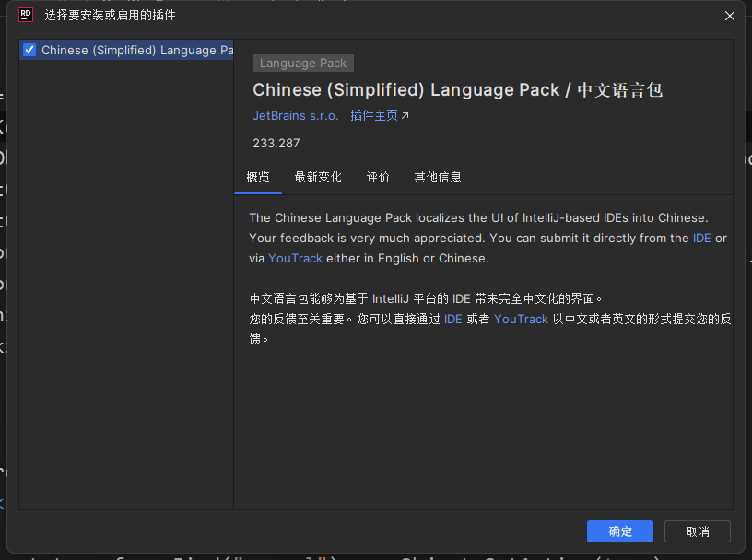Close the plugin selection dialog
752x560 pixels.
coord(730,16)
